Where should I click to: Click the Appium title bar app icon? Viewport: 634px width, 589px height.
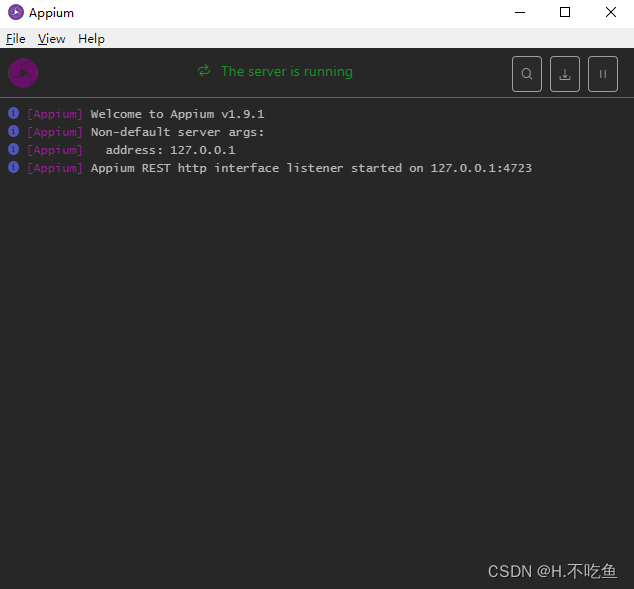[x=16, y=12]
